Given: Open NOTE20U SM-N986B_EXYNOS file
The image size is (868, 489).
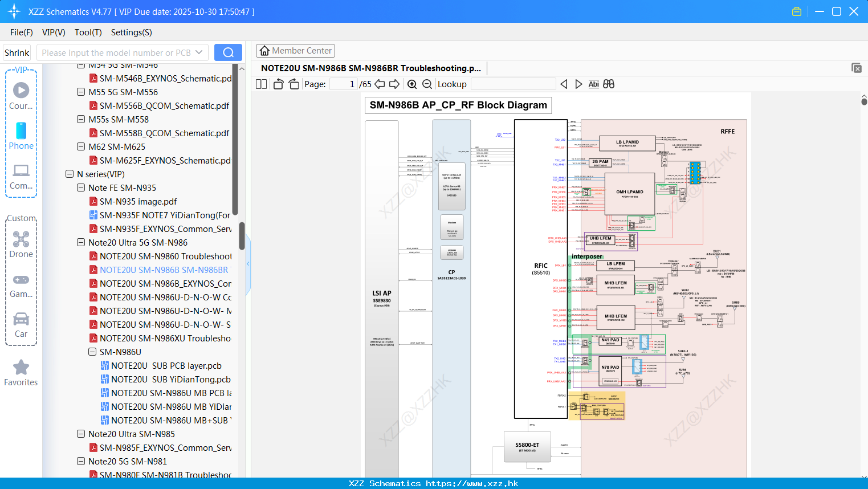Looking at the screenshot, I should 165,283.
